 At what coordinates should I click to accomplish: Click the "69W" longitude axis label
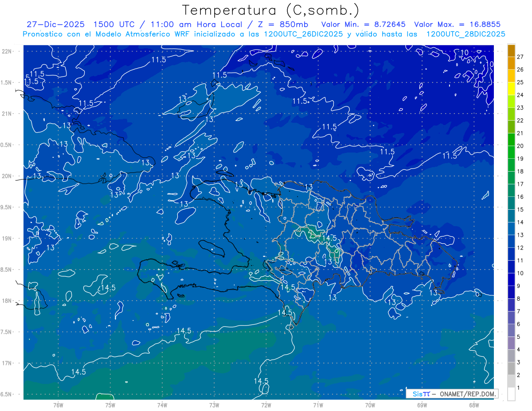(422, 405)
